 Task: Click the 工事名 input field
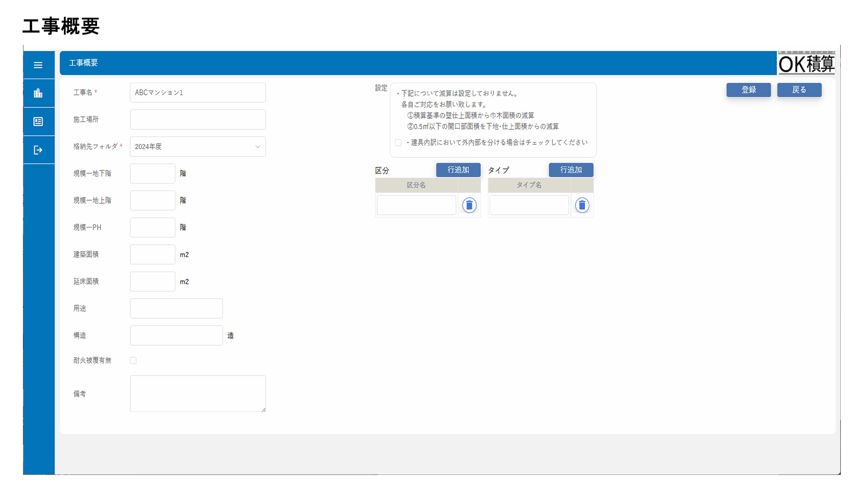point(198,93)
